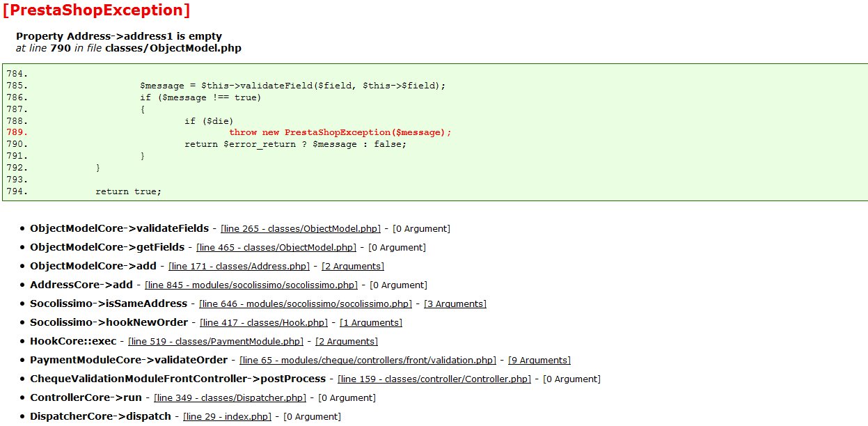Click Socolissimo->isSameAddress stack entry name
The image size is (868, 426).
tap(109, 303)
